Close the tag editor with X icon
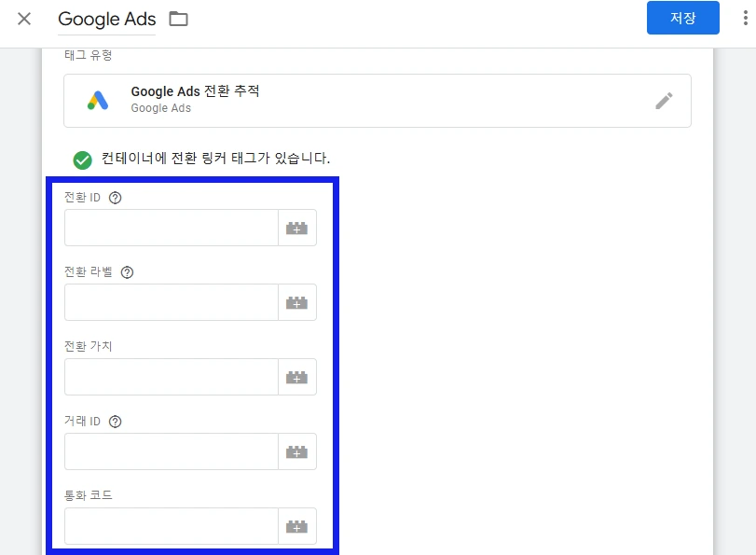The image size is (756, 555). [x=24, y=19]
